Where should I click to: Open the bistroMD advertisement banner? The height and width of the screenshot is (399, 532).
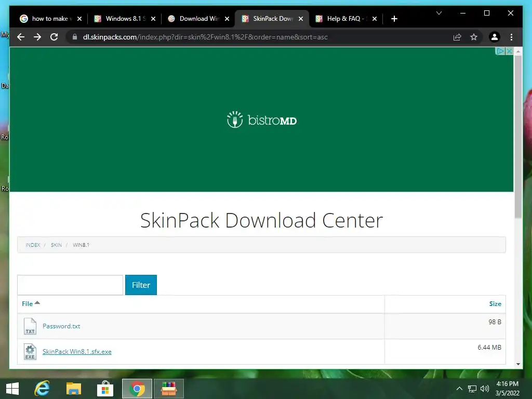coord(261,119)
